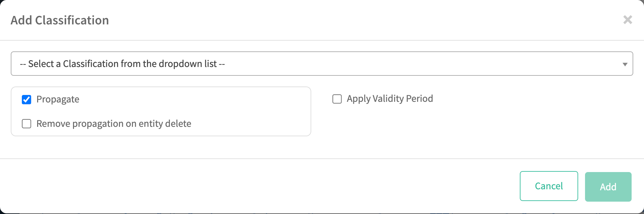This screenshot has width=644, height=214.
Task: Click the 'Apply Validity Period' label text
Action: pos(390,99)
